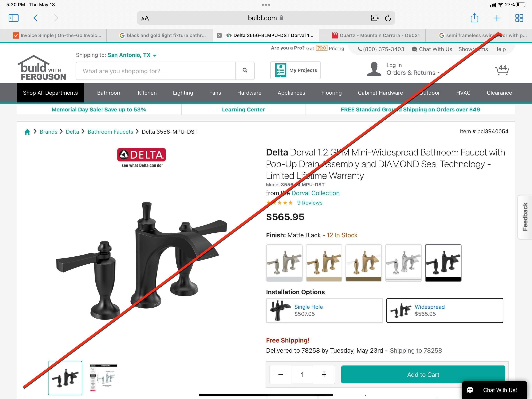Screen dimensions: 532x399
Task: Expand Orders & Returns account menu
Action: (x=413, y=73)
